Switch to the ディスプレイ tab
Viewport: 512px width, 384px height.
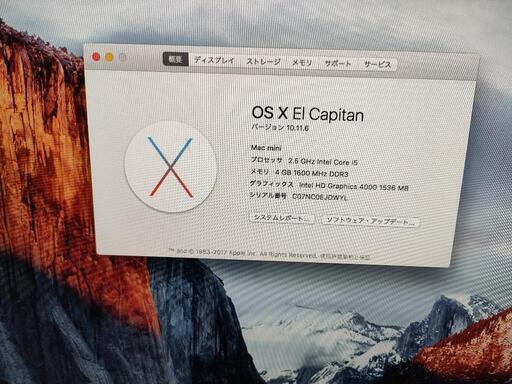214,60
